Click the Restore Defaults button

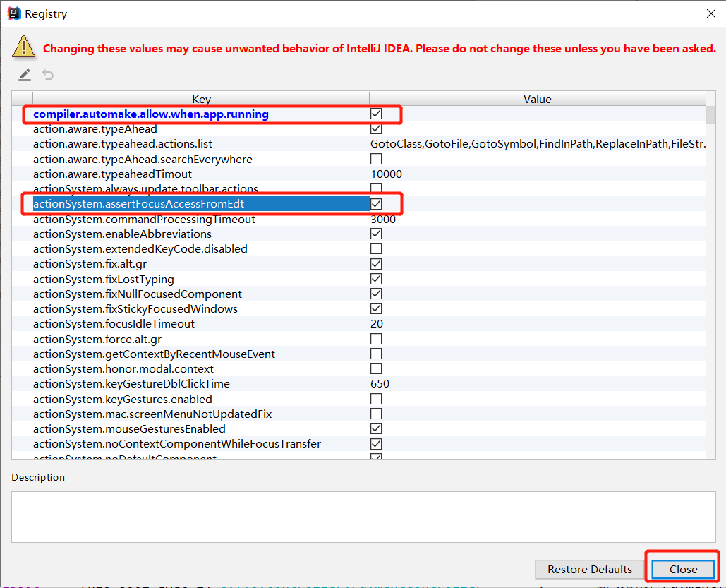(589, 569)
